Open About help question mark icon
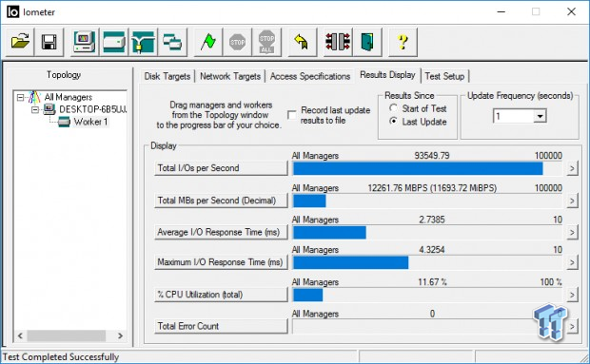The width and height of the screenshot is (590, 364). coord(403,42)
